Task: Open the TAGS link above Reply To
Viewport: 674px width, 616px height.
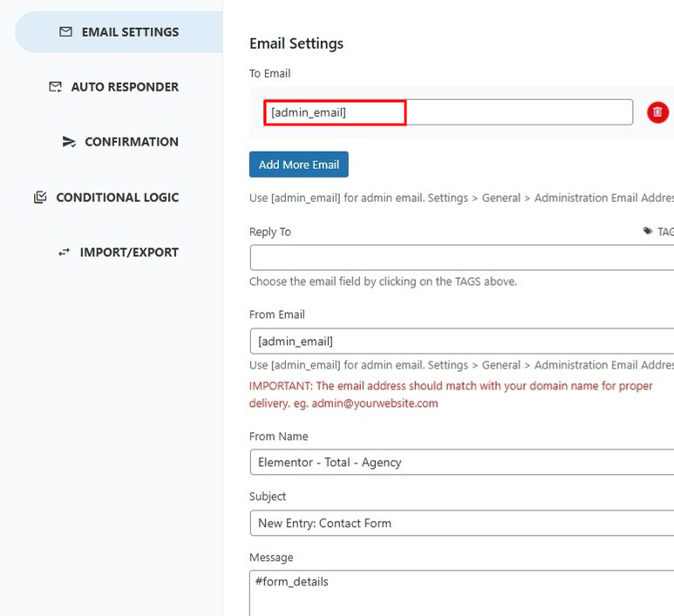Action: [665, 232]
